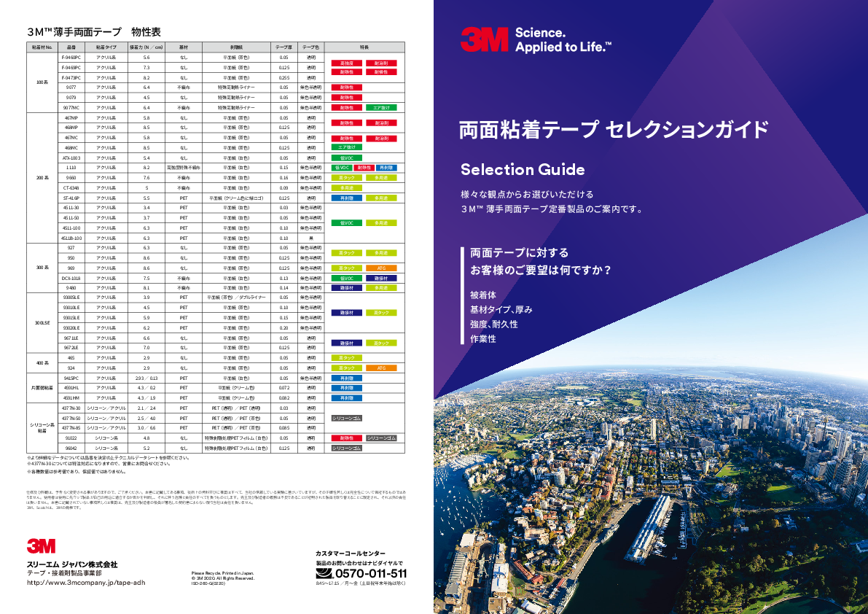
Task: Click the orange ATG tag in the 969 row
Action: click(x=381, y=268)
